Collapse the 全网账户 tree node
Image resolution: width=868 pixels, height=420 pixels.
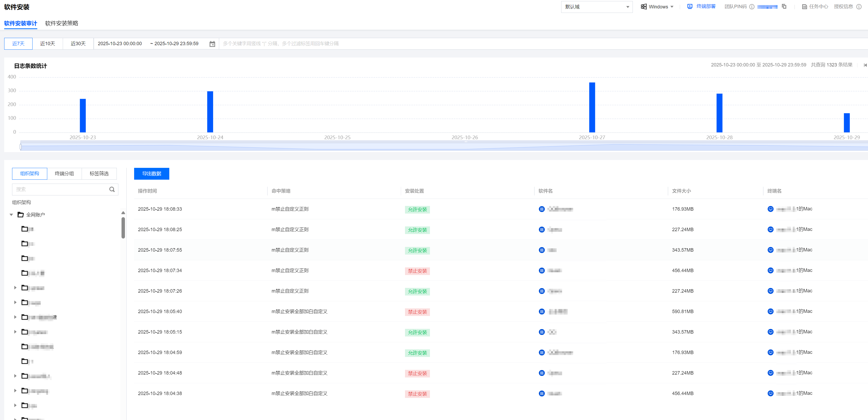pos(12,215)
